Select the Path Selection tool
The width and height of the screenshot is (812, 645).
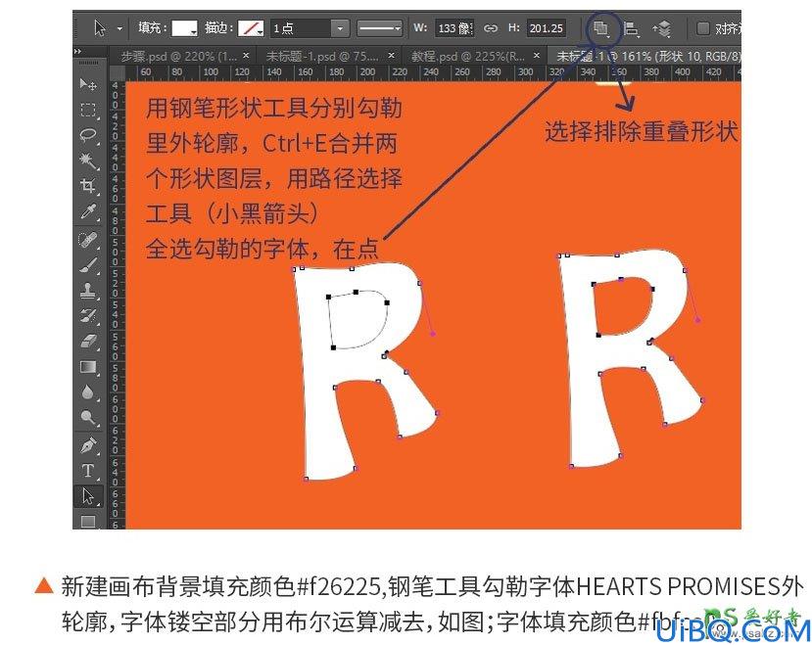coord(88,496)
